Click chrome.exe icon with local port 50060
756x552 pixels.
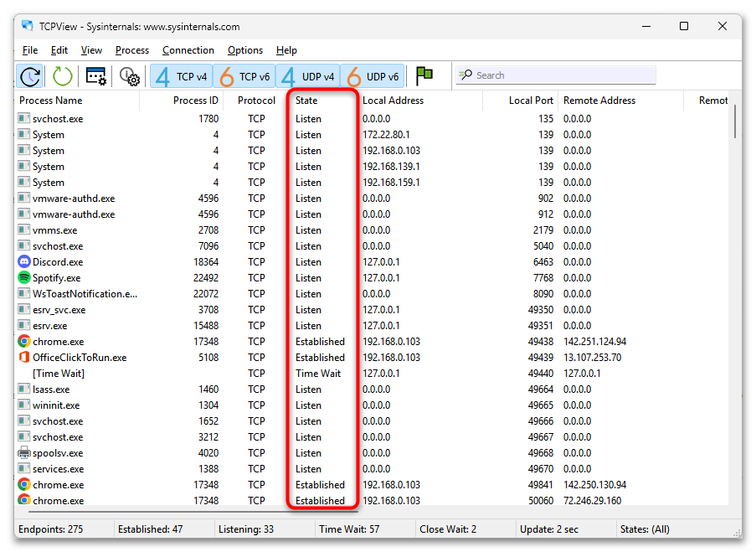(23, 500)
